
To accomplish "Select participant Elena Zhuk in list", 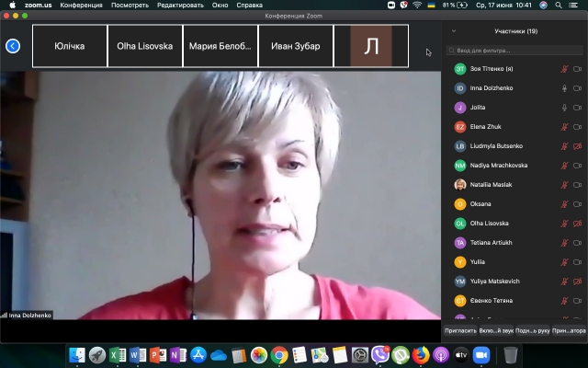I will [514, 127].
